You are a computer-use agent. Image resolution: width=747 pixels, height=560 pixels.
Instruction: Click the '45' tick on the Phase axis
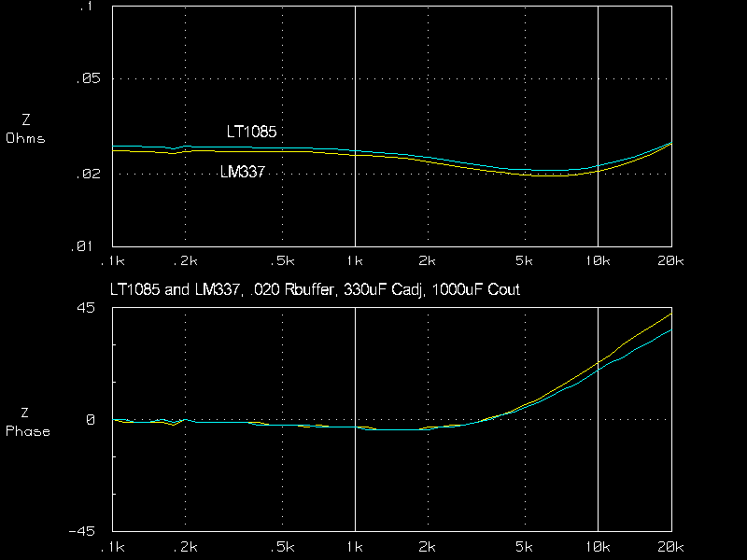pos(86,308)
